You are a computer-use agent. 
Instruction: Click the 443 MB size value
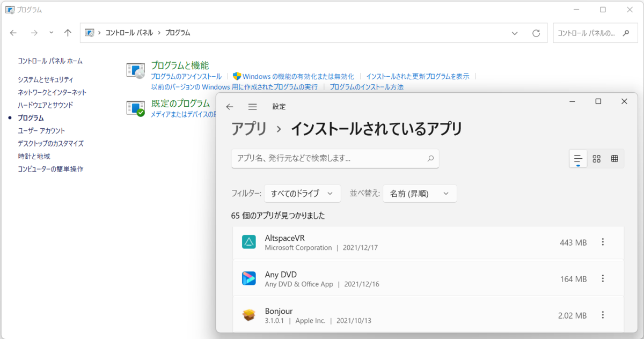pos(573,242)
